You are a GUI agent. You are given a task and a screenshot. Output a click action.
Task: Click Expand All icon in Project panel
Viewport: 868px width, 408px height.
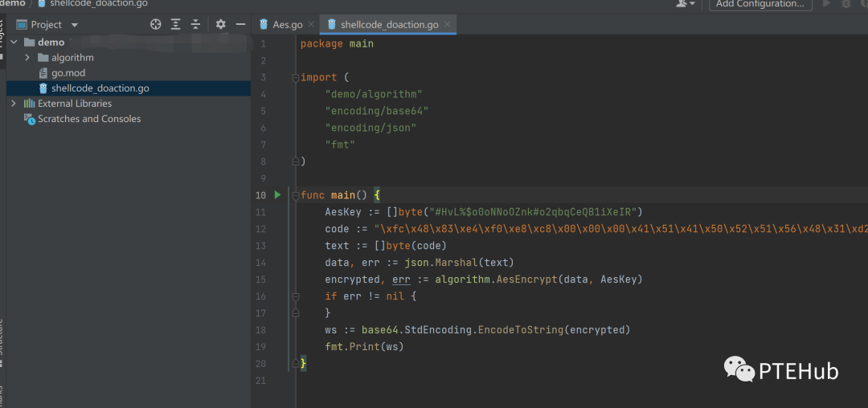pos(175,24)
